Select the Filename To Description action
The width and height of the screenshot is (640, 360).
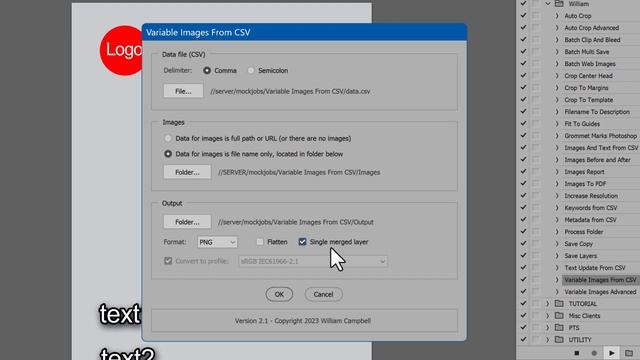(597, 112)
